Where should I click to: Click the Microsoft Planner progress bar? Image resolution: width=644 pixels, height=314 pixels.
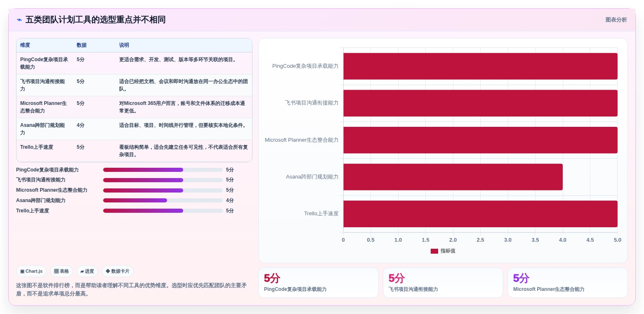point(163,190)
